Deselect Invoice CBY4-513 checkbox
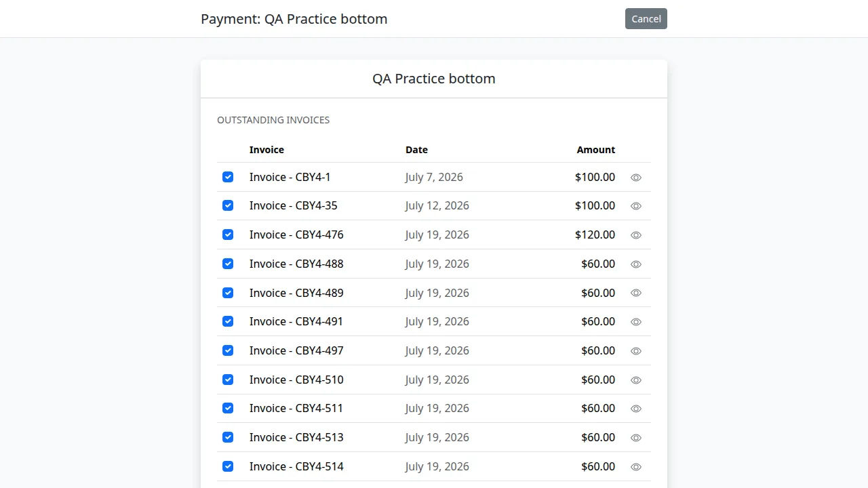The width and height of the screenshot is (868, 488). tap(228, 437)
